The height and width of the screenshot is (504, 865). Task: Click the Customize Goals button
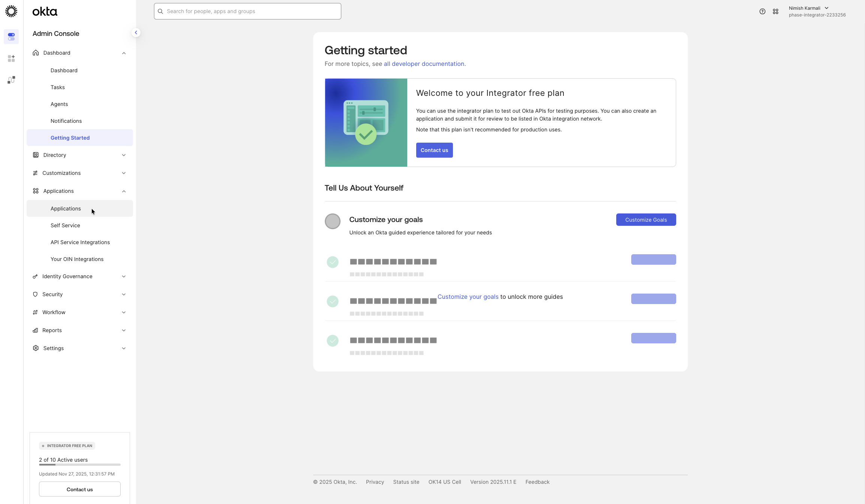tap(646, 220)
